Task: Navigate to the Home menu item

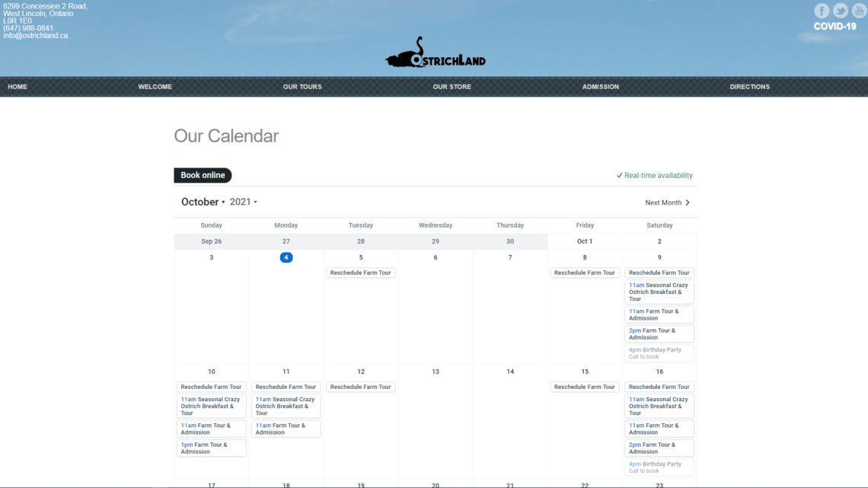Action: (x=18, y=87)
